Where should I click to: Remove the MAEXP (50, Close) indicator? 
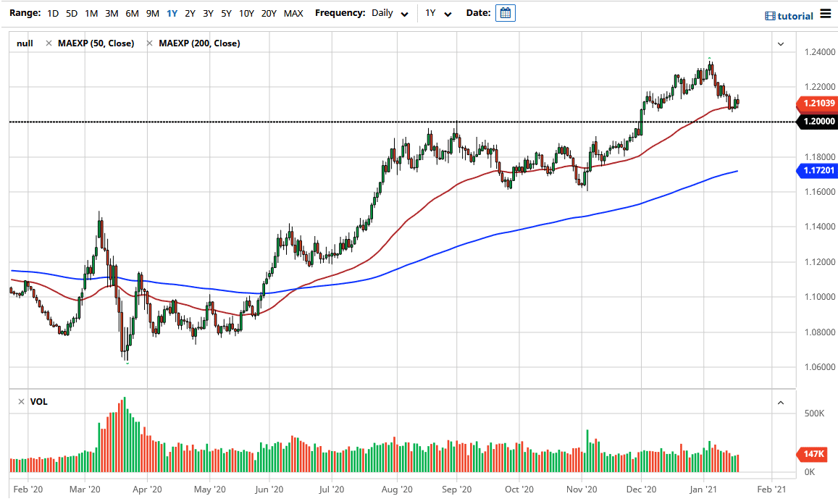pyautogui.click(x=48, y=43)
